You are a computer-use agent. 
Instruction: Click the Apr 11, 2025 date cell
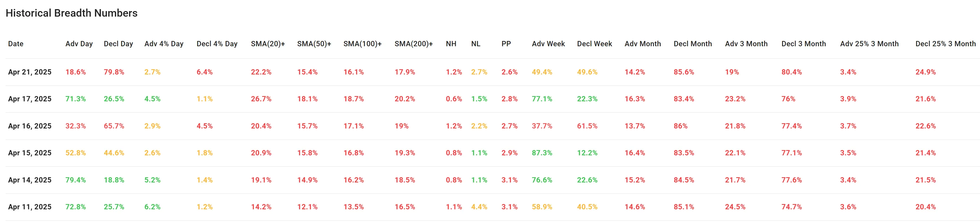point(30,207)
